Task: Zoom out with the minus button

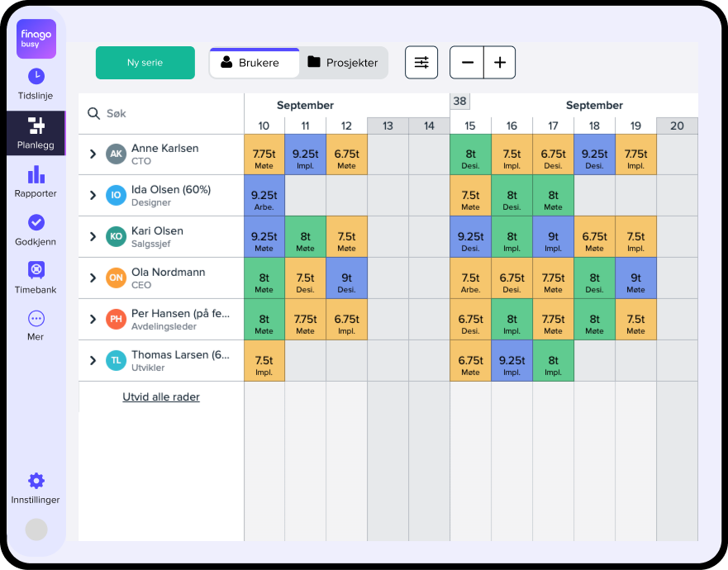Action: (x=466, y=62)
